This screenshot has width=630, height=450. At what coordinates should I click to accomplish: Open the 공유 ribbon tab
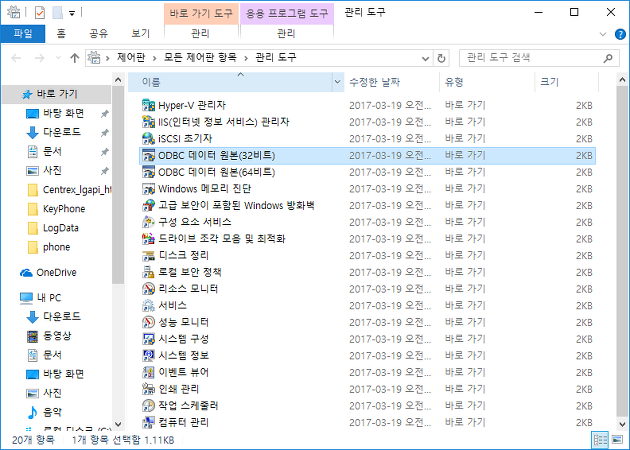tap(99, 33)
